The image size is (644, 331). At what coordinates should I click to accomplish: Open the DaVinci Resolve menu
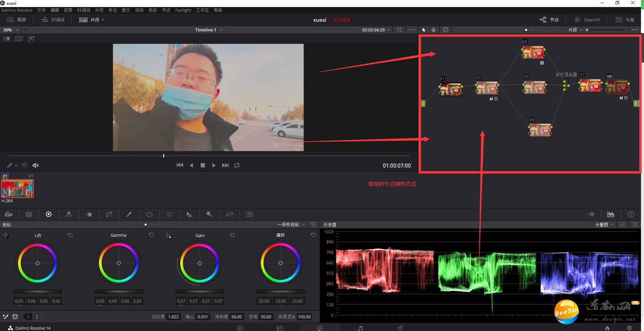click(17, 10)
